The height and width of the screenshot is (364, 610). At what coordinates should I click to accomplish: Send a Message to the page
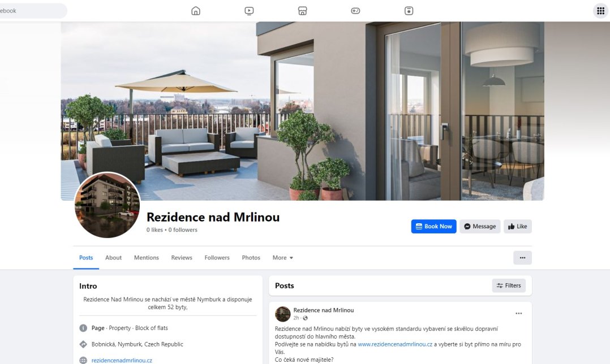coord(480,227)
